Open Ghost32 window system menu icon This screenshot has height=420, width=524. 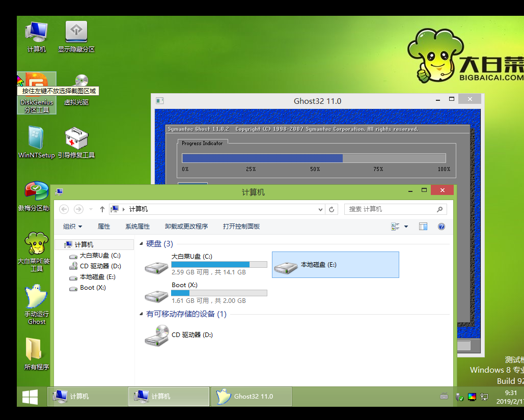point(160,101)
